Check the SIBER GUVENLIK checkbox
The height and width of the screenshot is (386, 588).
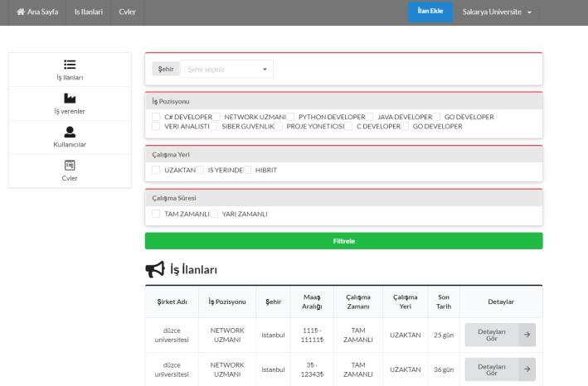point(213,127)
